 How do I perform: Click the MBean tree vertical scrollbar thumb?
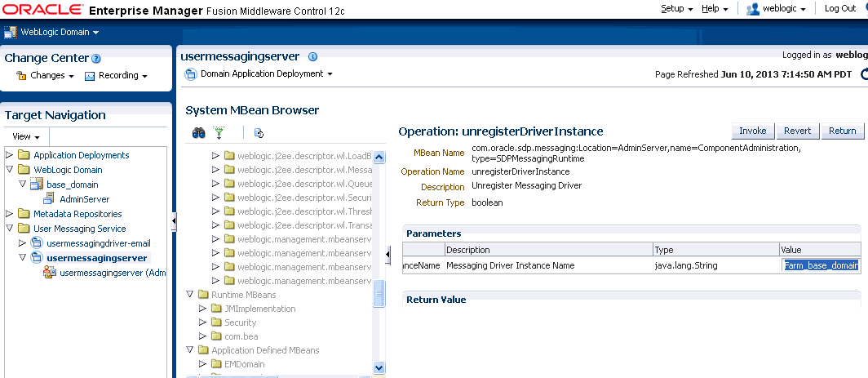coord(379,293)
